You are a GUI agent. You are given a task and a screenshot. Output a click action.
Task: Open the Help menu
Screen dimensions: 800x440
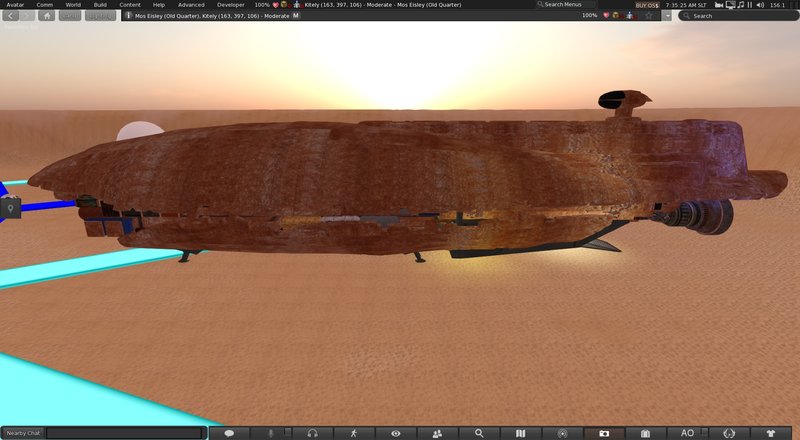[159, 5]
